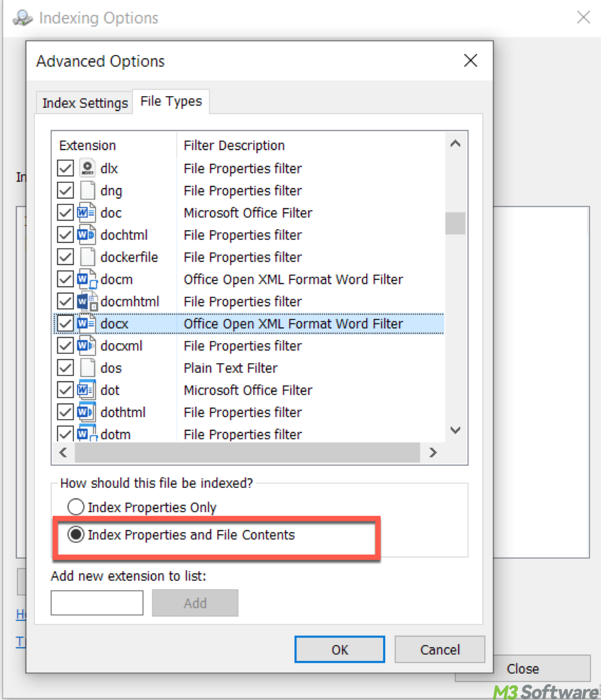Image resolution: width=601 pixels, height=700 pixels.
Task: Click the dng blank file icon
Action: pos(87,190)
